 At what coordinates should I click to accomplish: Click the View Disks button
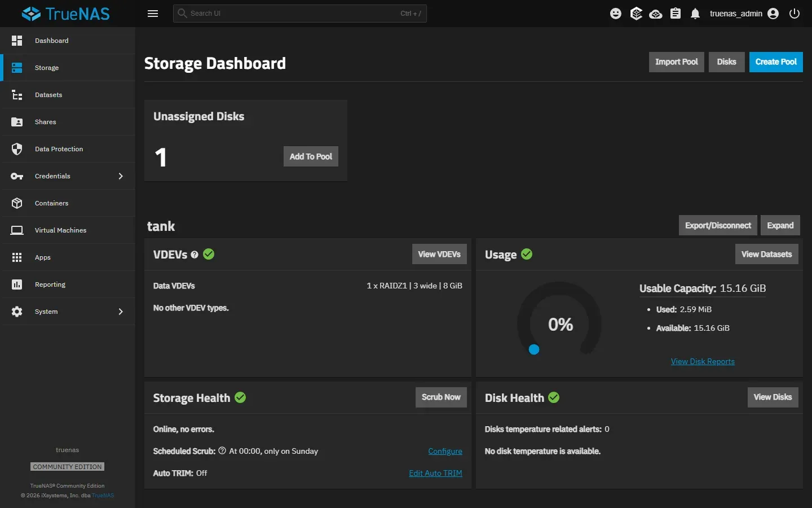pyautogui.click(x=773, y=397)
